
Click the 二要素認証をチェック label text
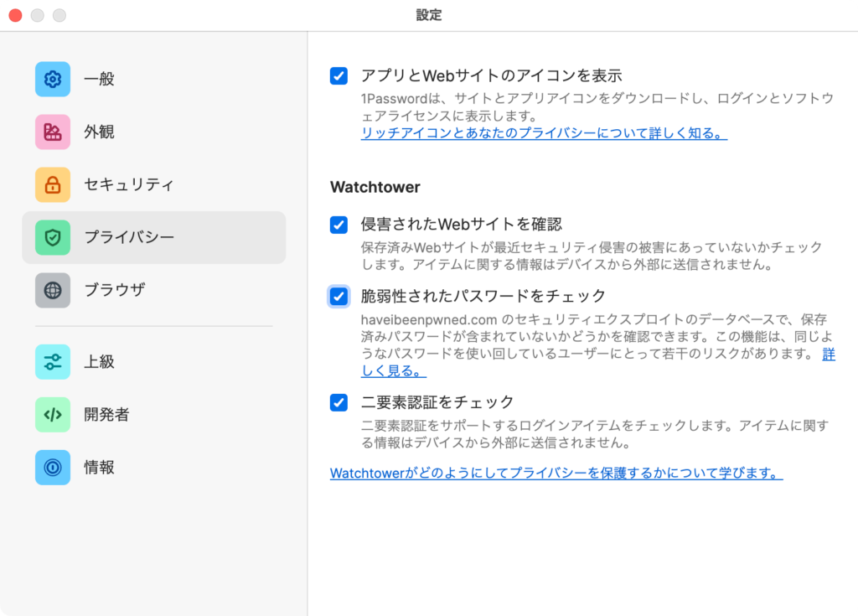click(437, 402)
